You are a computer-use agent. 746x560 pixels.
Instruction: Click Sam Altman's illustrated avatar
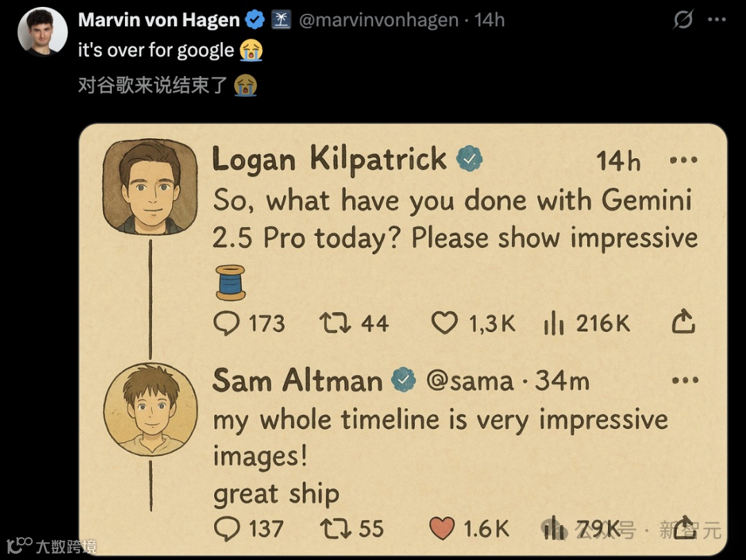point(150,409)
